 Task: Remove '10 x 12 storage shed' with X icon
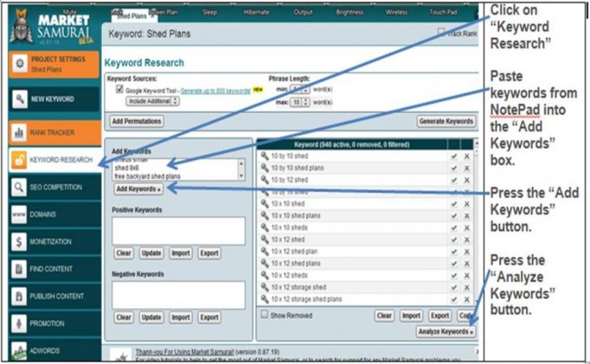pos(467,287)
